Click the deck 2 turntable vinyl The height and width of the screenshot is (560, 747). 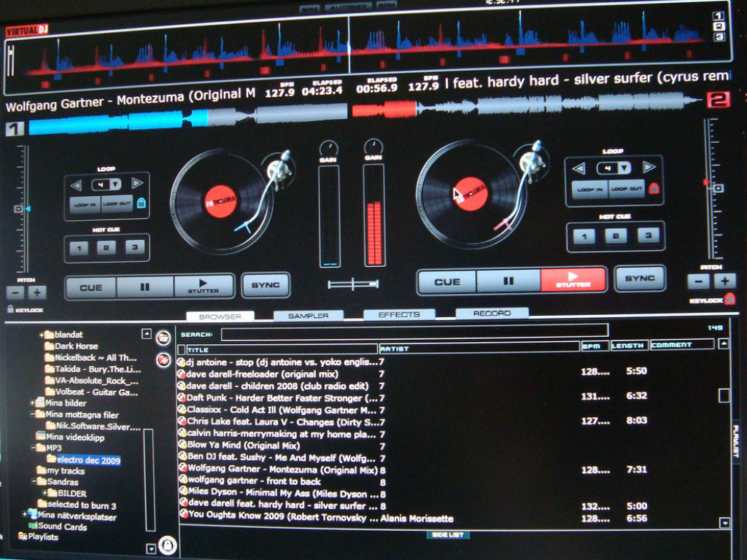pos(471,194)
